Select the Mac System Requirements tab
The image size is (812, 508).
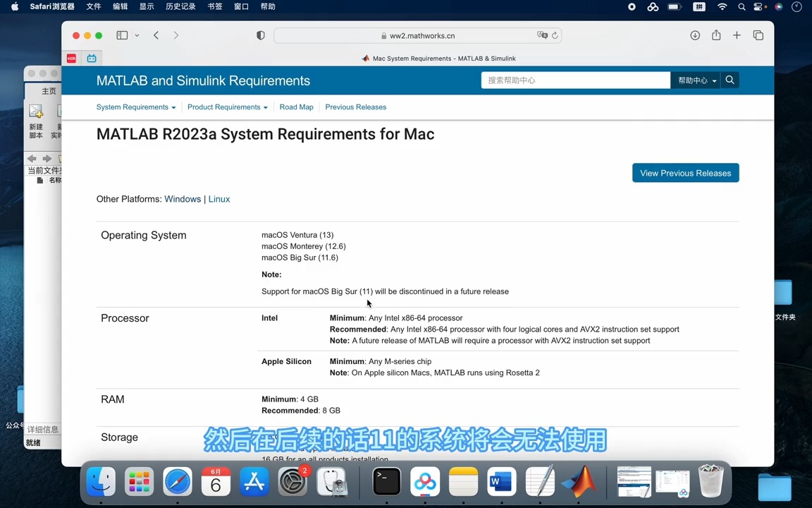point(438,59)
